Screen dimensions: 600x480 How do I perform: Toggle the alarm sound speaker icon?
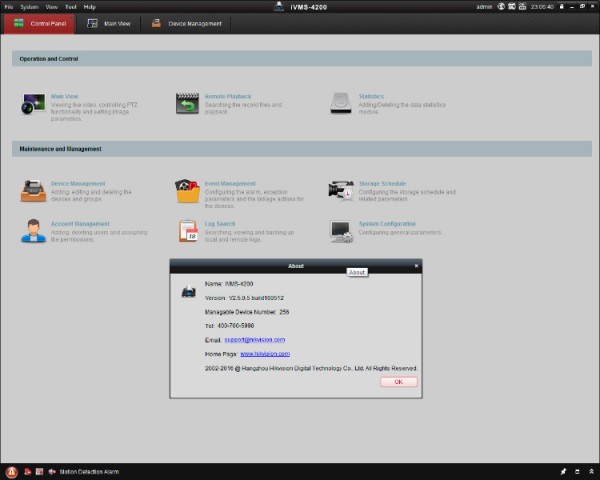(x=52, y=472)
